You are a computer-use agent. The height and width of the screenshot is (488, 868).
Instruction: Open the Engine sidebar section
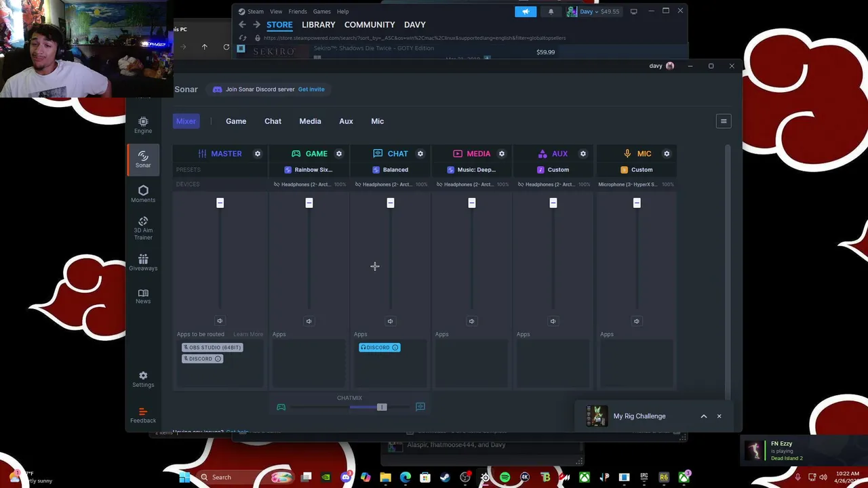click(143, 125)
